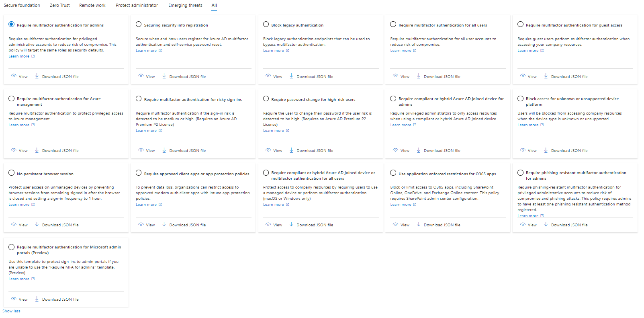The height and width of the screenshot is (318, 644).
Task: Select Require approved client apps or app protection radio
Action: pyautogui.click(x=139, y=173)
